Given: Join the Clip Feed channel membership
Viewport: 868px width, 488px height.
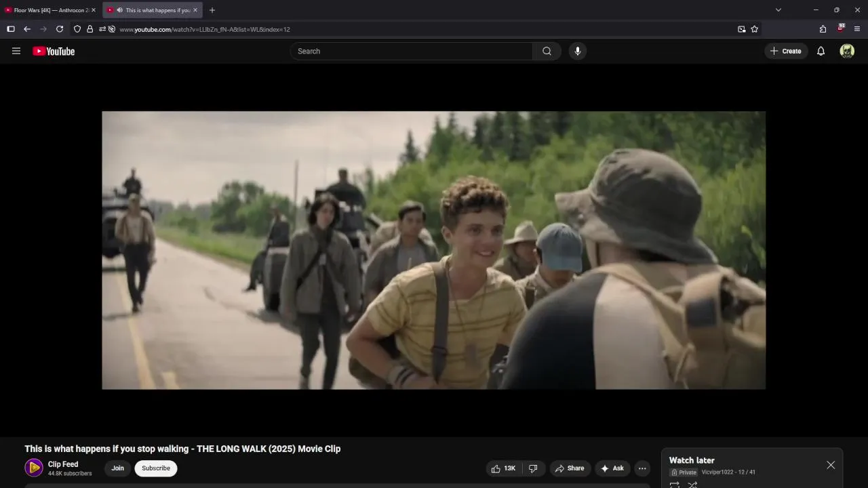Looking at the screenshot, I should pos(118,468).
